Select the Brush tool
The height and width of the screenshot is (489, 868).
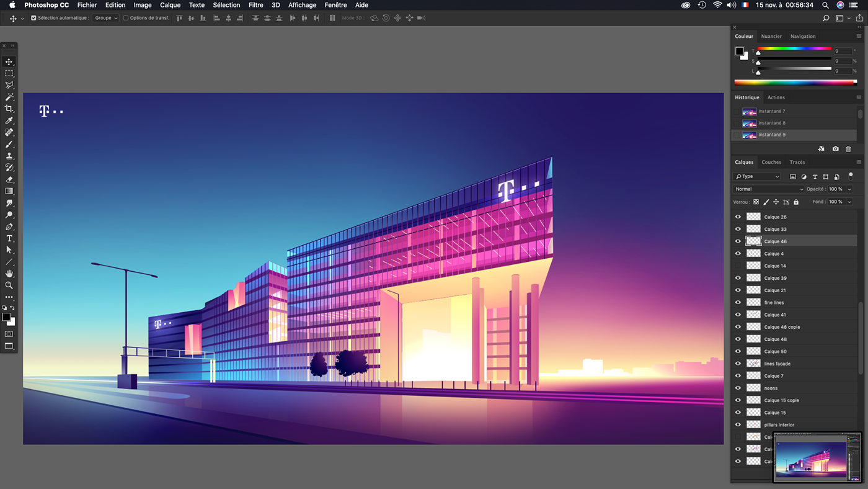pyautogui.click(x=9, y=145)
